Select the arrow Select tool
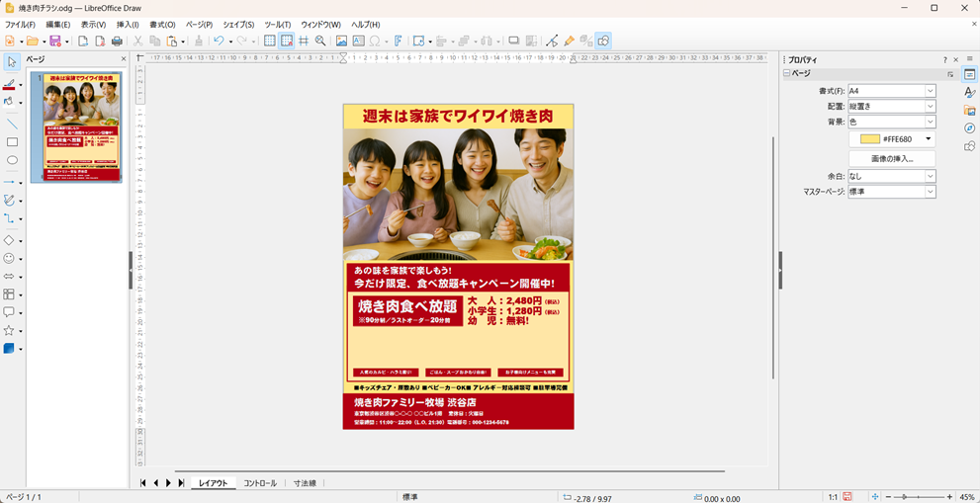 point(12,62)
